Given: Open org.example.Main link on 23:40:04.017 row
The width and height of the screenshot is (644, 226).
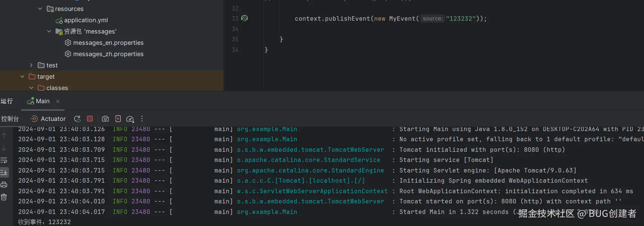Looking at the screenshot, I should click(x=267, y=212).
